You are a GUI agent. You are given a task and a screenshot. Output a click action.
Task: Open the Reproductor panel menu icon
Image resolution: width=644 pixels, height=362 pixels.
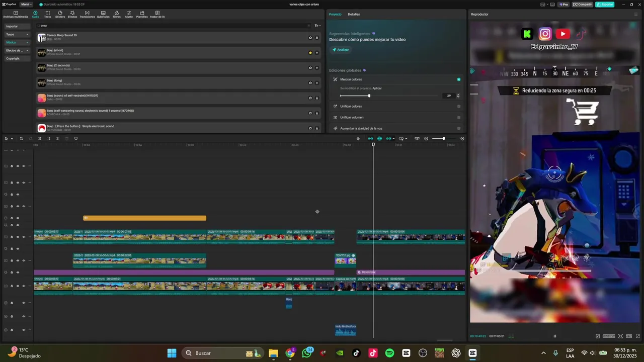(x=636, y=14)
